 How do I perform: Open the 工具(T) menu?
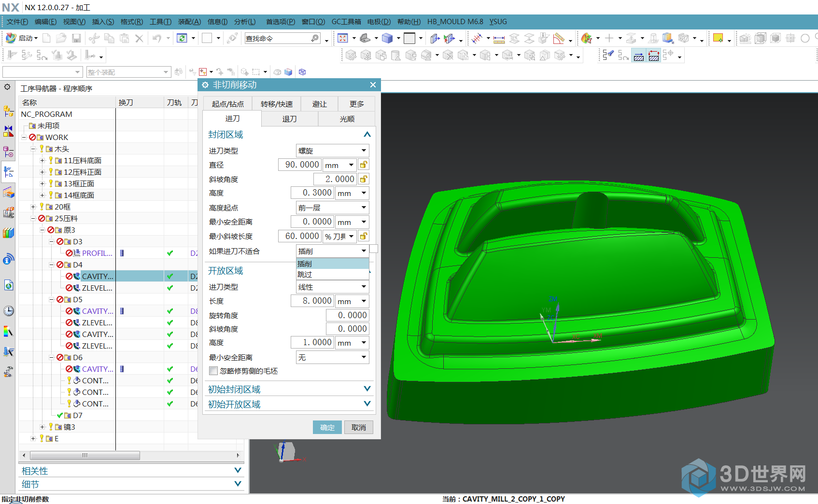pos(161,22)
